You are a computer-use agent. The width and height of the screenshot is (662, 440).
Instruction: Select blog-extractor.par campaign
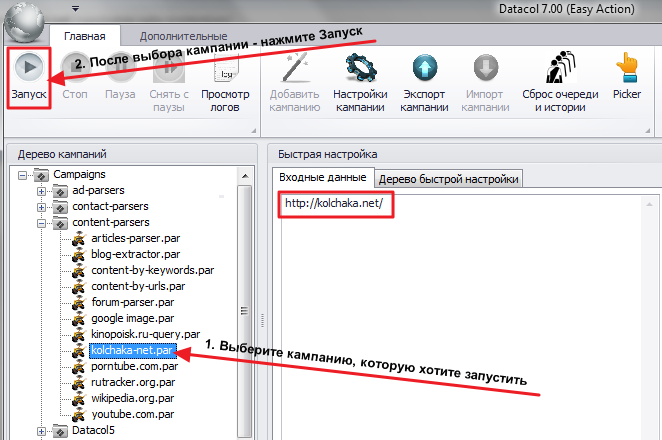tap(136, 255)
